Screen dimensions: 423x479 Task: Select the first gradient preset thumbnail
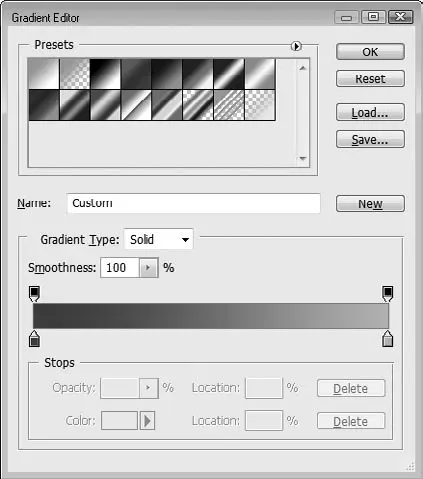(x=44, y=74)
